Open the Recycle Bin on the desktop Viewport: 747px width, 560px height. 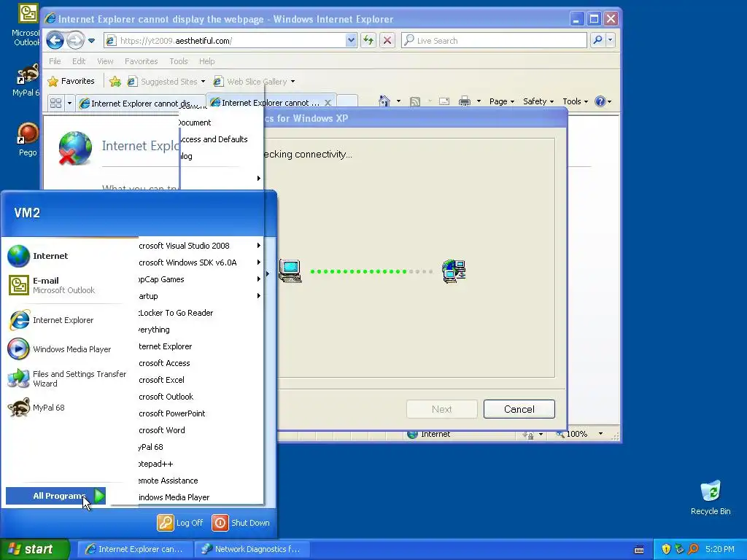click(x=711, y=497)
